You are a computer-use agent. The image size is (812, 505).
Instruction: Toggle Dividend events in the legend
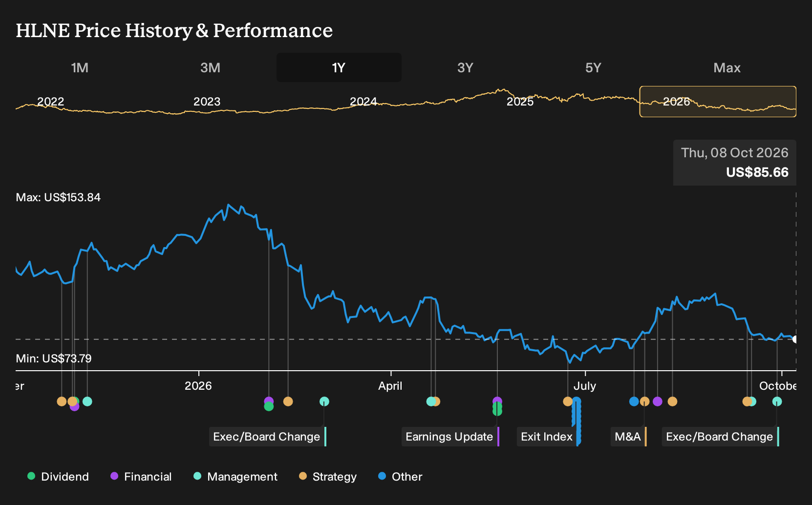[58, 477]
